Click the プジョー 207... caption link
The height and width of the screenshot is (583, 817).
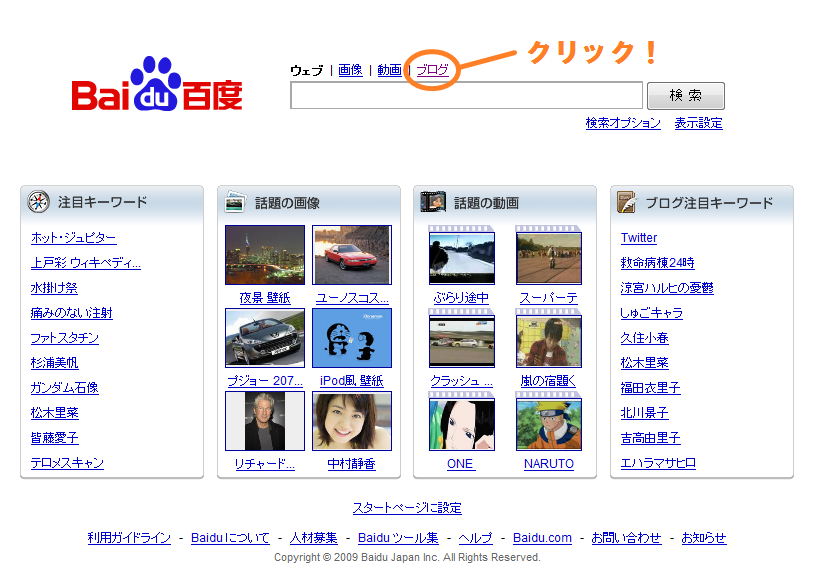pyautogui.click(x=265, y=380)
